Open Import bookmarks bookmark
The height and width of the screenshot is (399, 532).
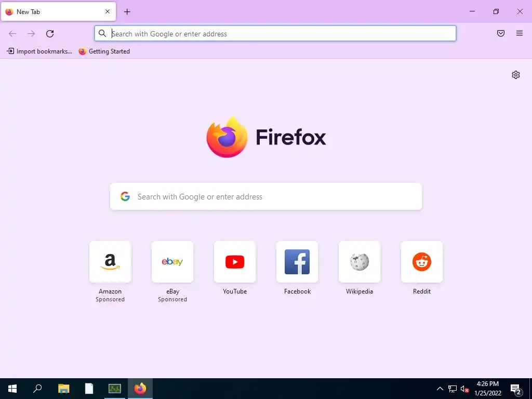[39, 51]
